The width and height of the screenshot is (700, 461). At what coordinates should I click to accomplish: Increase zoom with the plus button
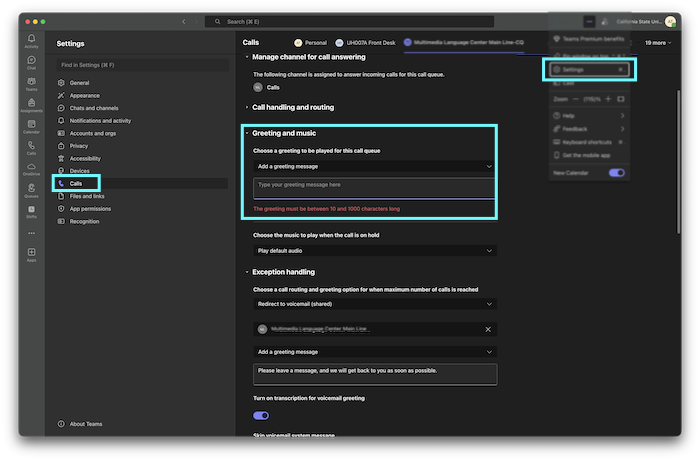coord(608,100)
